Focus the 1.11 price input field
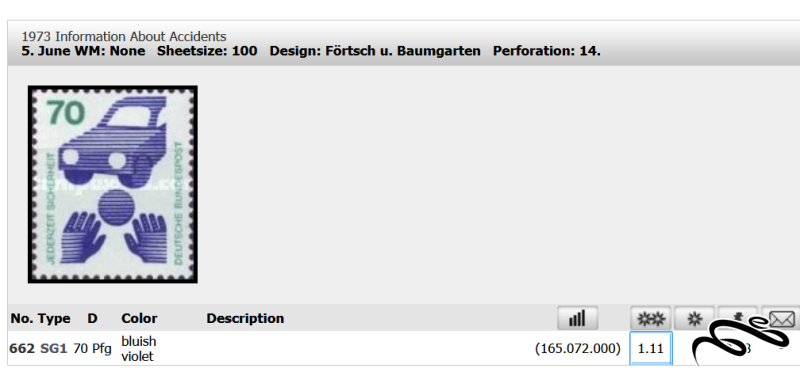This screenshot has height=376, width=800. coord(651,348)
